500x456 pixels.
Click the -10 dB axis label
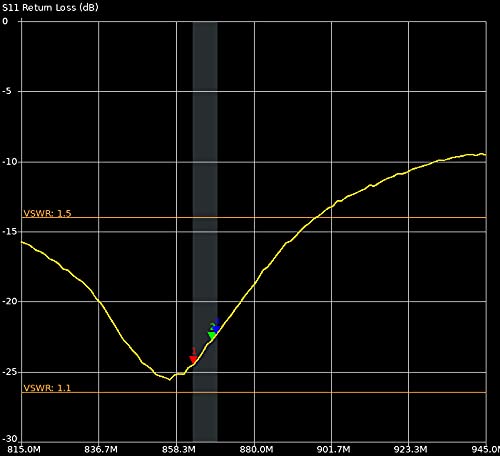click(x=10, y=162)
